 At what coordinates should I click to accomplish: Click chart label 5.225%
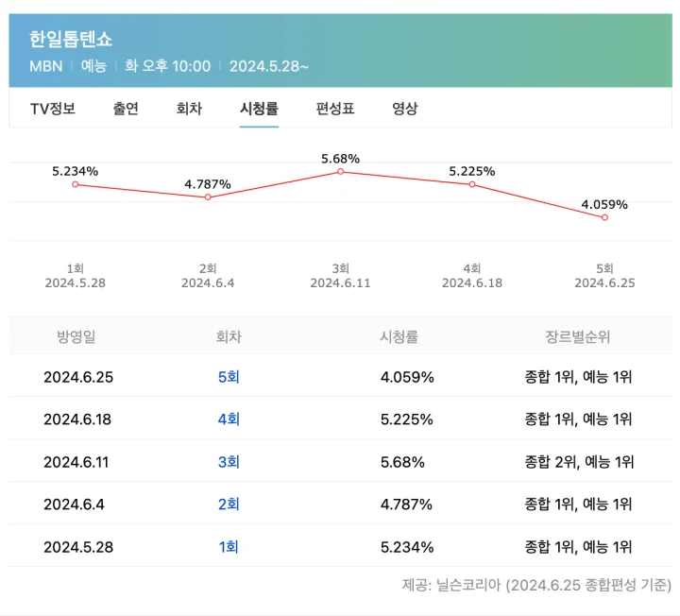pos(472,171)
